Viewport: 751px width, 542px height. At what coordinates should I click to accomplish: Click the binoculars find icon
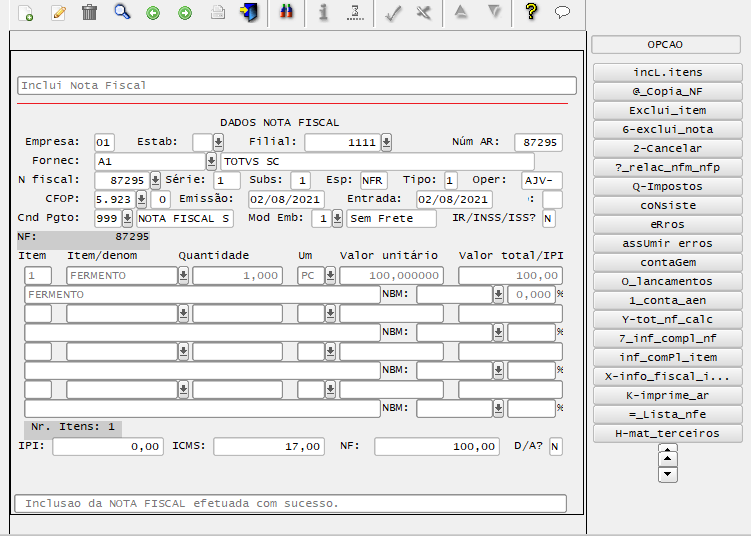286,12
